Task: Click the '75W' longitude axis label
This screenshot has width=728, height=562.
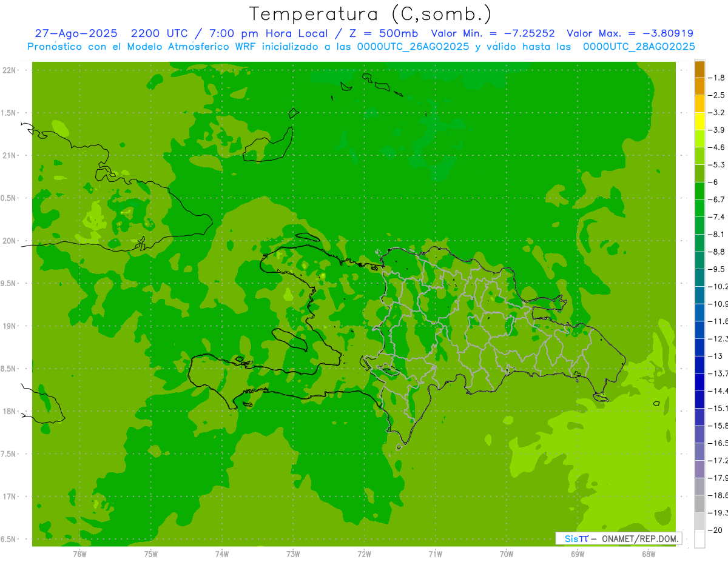Action: point(151,554)
